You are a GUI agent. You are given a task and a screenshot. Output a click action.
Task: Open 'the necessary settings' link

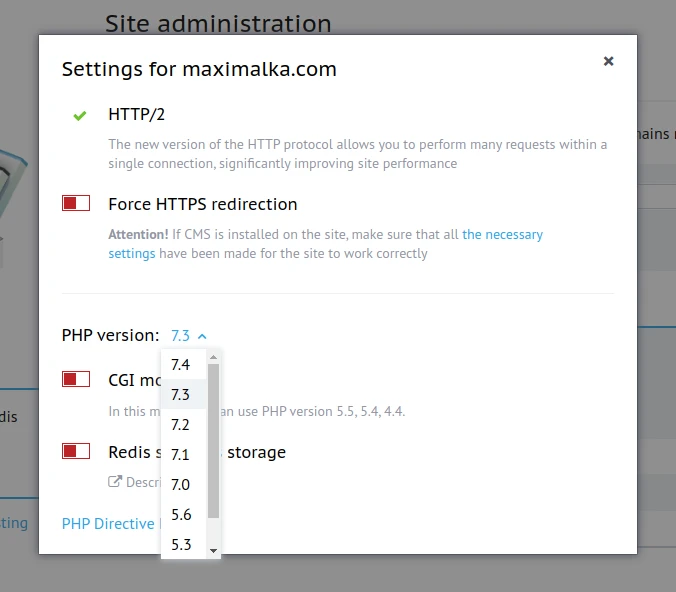pos(502,235)
